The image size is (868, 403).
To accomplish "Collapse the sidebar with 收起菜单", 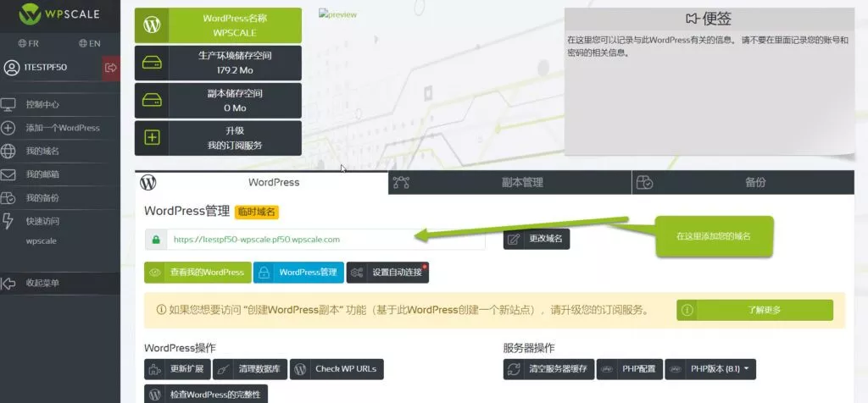I will coord(42,283).
